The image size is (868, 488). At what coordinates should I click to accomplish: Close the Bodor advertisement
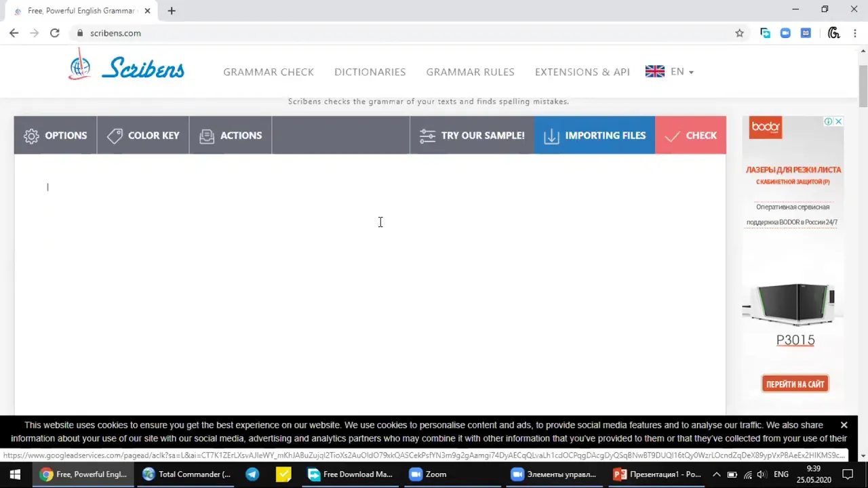pos(839,121)
